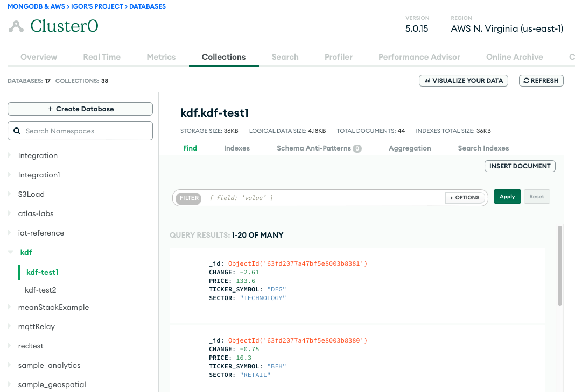This screenshot has height=392, width=575.
Task: Click ObjectId ending b8380
Action: (x=297, y=340)
